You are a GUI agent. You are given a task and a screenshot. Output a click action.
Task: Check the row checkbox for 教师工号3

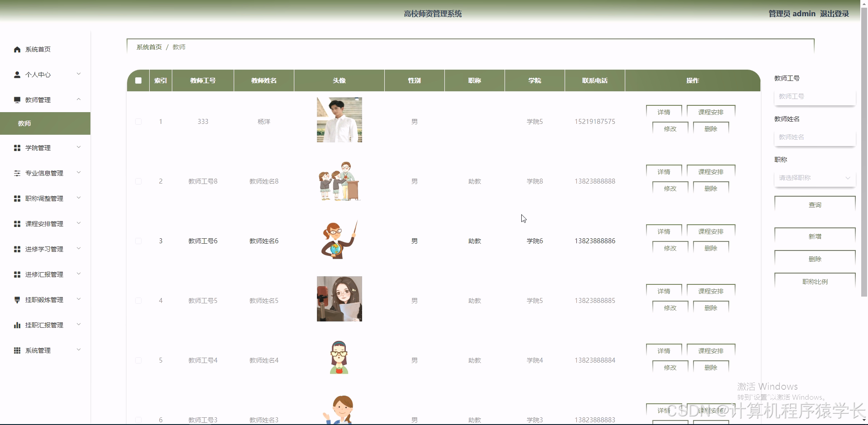point(138,420)
